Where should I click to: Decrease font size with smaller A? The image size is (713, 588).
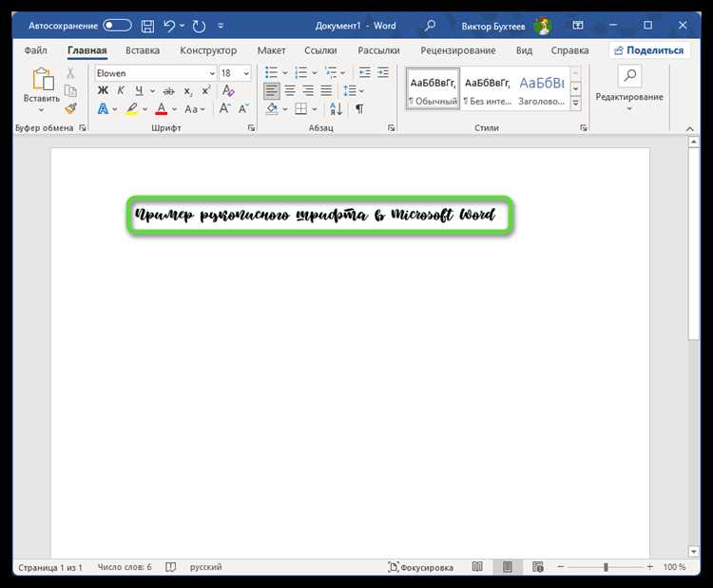(243, 108)
